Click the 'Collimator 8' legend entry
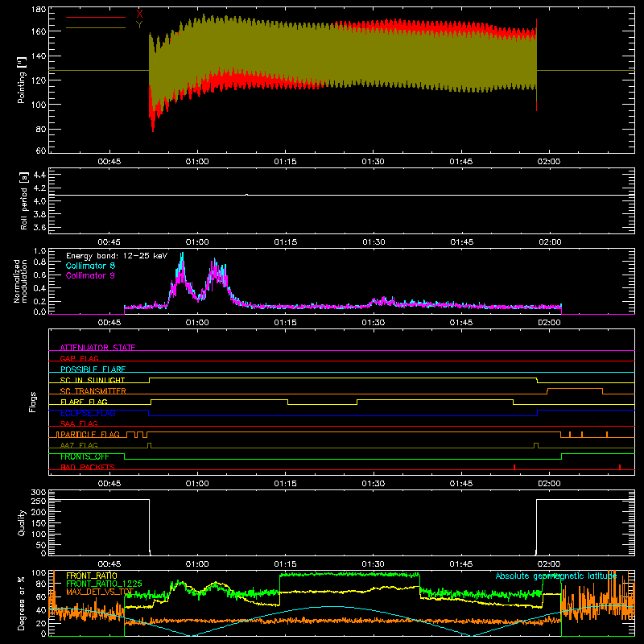This screenshot has width=644, height=644. click(90, 266)
